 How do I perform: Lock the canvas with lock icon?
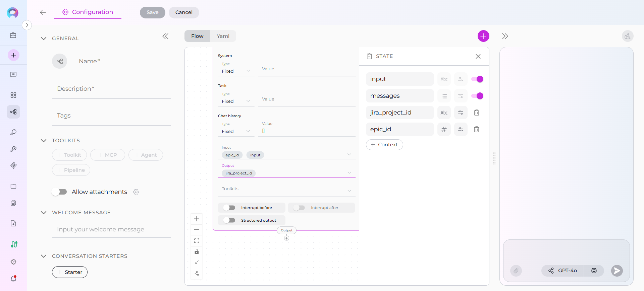point(197,252)
